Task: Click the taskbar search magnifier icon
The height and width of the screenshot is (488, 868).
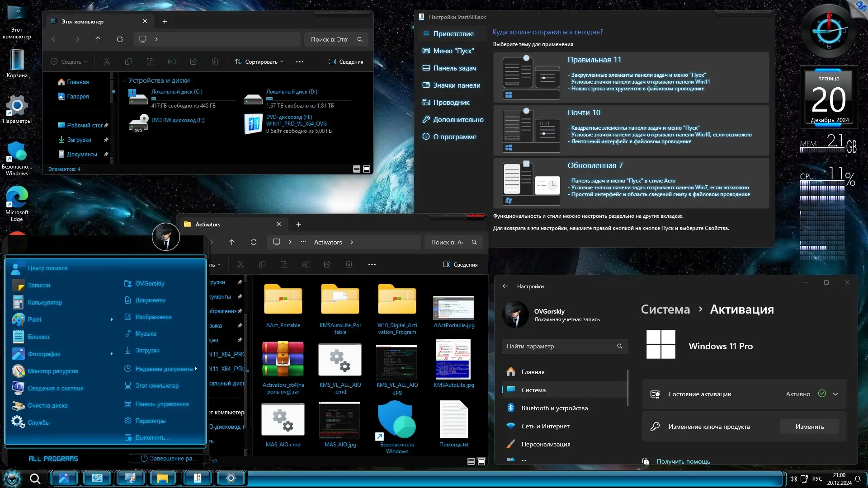Action: 35,479
